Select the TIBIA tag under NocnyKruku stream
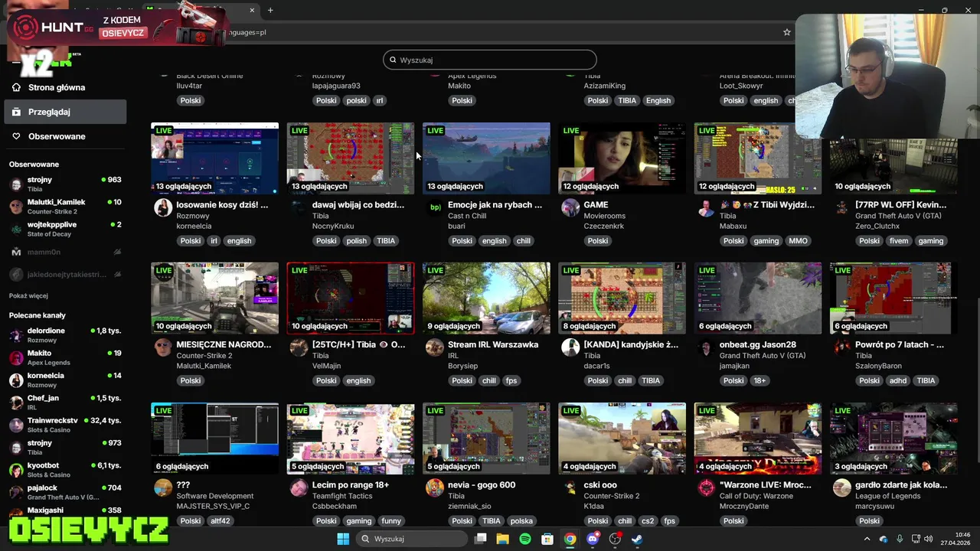The image size is (980, 551). pyautogui.click(x=386, y=240)
